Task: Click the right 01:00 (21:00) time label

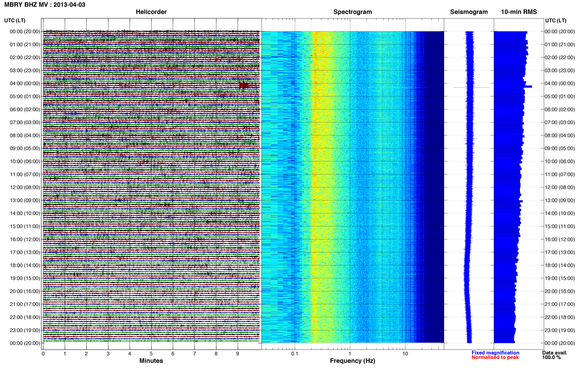Action: point(560,45)
